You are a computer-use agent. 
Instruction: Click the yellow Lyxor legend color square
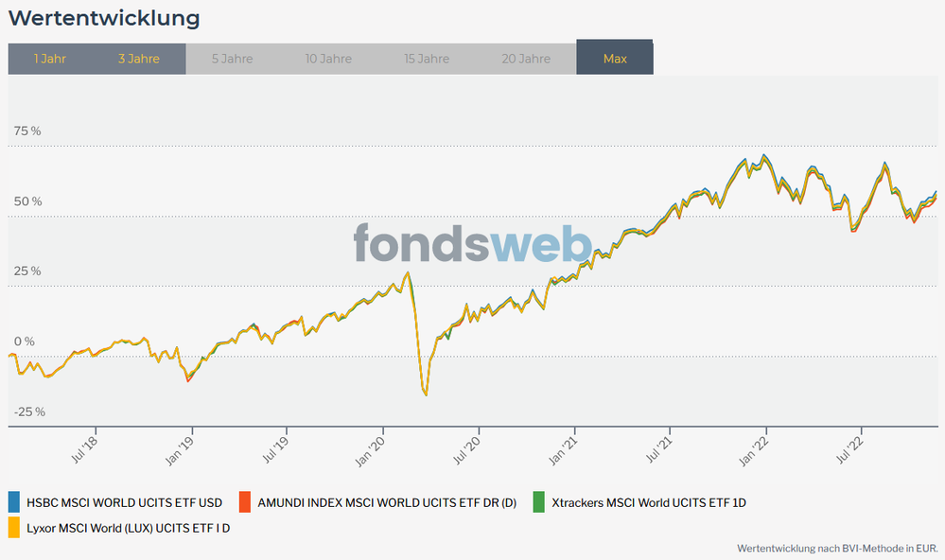14,528
